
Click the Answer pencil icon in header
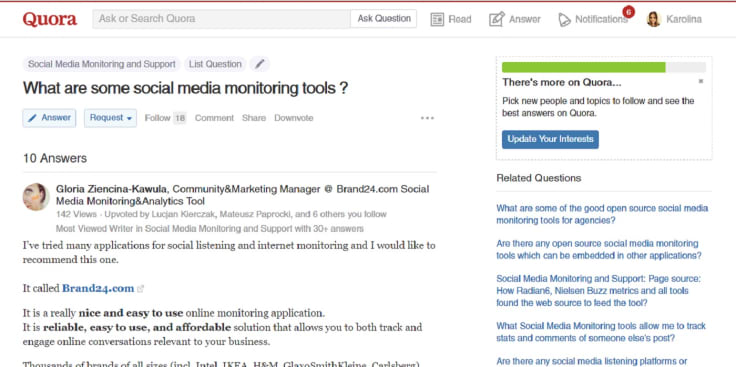(x=496, y=19)
